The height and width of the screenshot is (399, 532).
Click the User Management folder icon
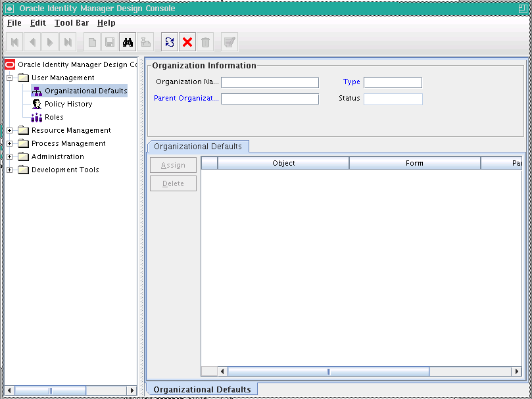tap(24, 77)
